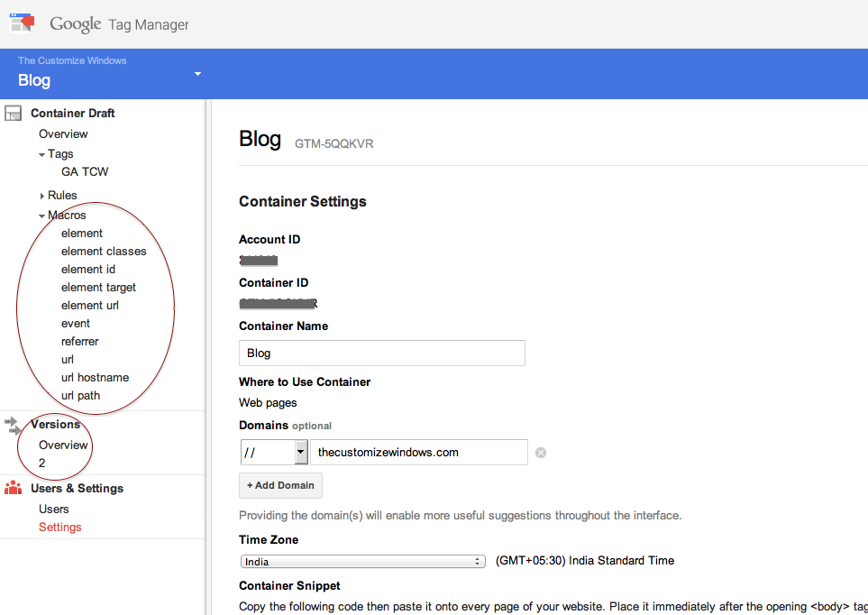Open Container Draft Overview

pyautogui.click(x=63, y=134)
